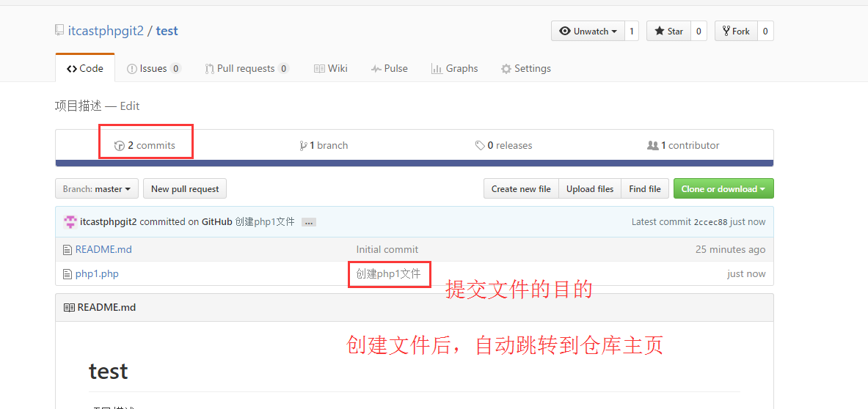The width and height of the screenshot is (868, 409).
Task: Open the Unwatch dropdown
Action: pos(588,31)
